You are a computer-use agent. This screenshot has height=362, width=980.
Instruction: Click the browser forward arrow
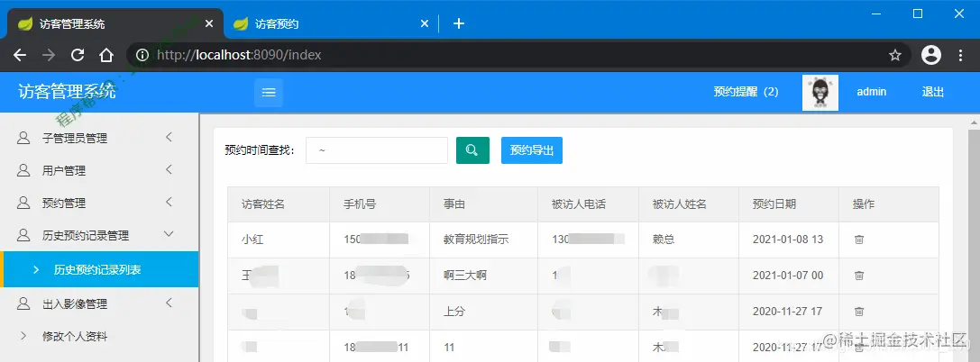tap(48, 55)
